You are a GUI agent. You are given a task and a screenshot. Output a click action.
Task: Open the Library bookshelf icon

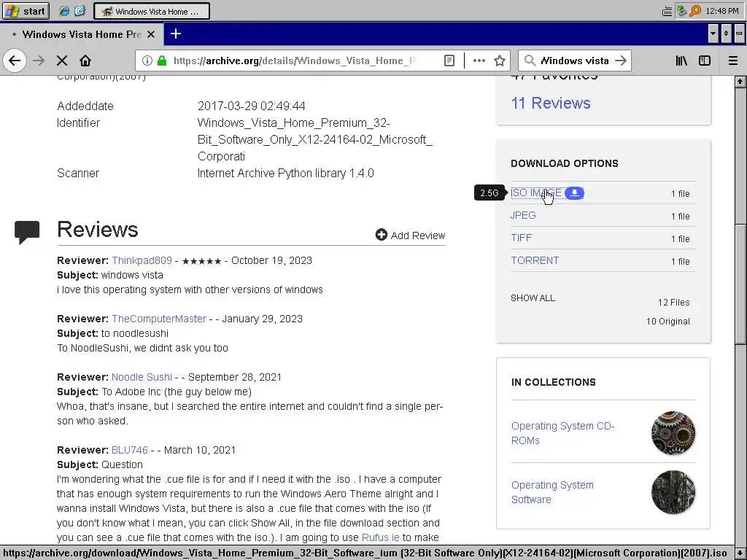coord(681,61)
